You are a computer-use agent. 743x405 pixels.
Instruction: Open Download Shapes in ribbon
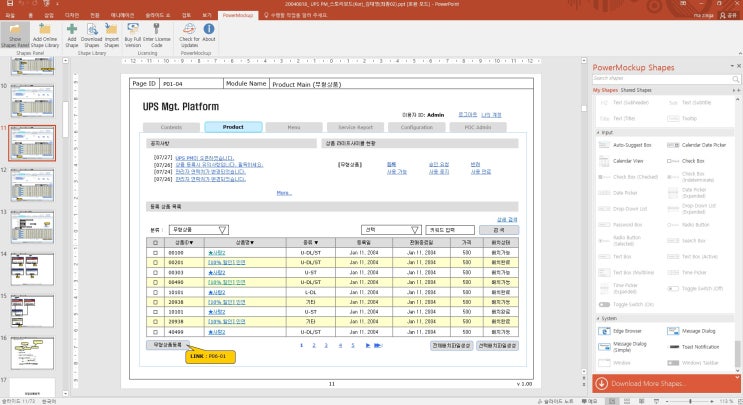pyautogui.click(x=91, y=36)
